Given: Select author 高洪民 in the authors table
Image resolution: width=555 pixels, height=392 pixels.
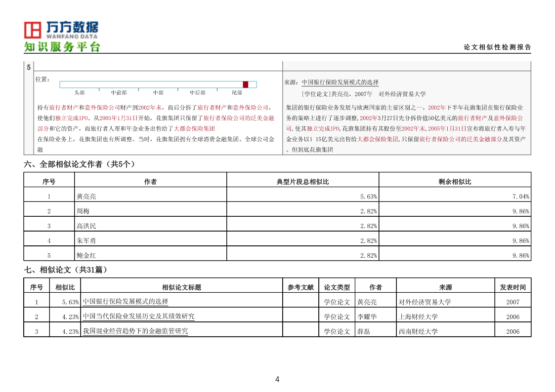Looking at the screenshot, I should pyautogui.click(x=86, y=226).
